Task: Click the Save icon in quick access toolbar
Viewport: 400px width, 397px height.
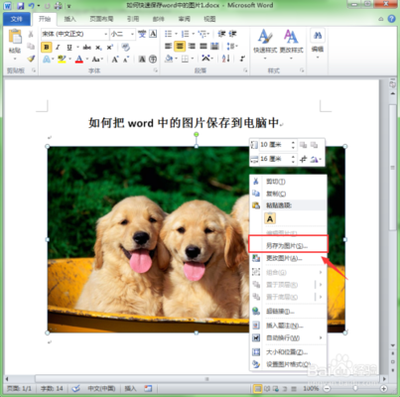Action: point(21,6)
